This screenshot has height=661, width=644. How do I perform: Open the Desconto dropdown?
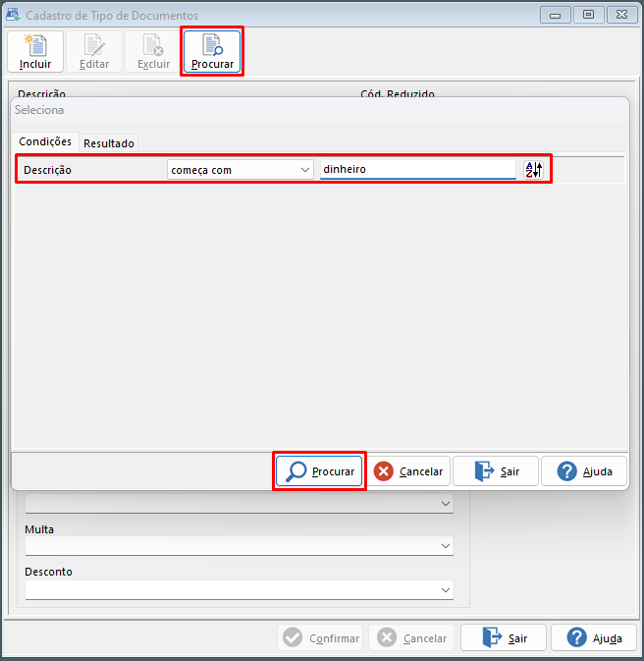(240, 589)
